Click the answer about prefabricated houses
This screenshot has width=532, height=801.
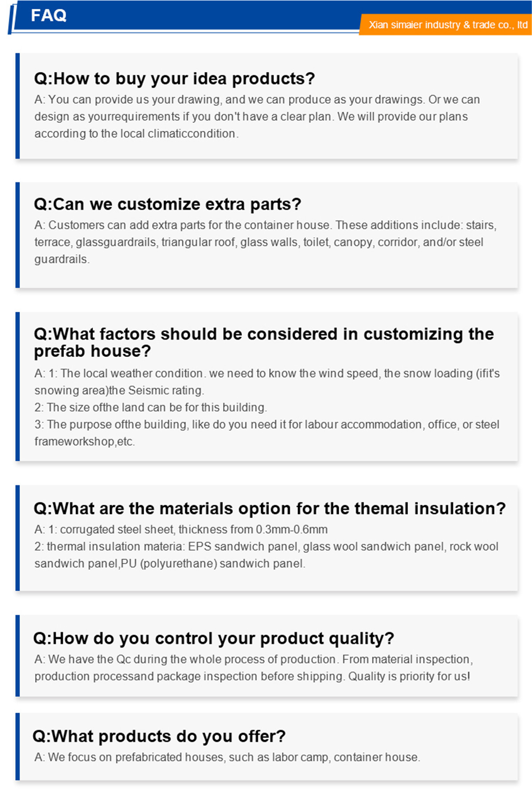click(227, 757)
